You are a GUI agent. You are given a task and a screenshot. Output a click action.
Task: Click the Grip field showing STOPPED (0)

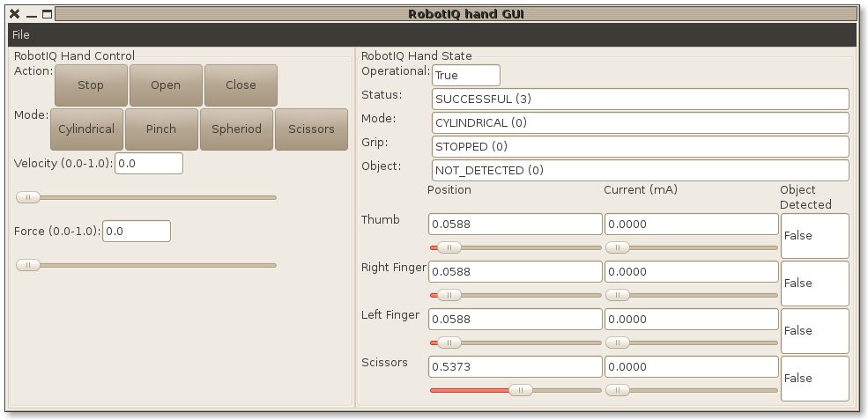click(x=641, y=147)
